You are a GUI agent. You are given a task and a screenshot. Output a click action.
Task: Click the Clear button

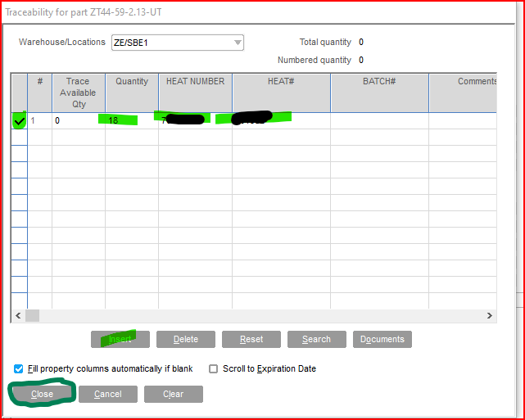[x=174, y=394]
